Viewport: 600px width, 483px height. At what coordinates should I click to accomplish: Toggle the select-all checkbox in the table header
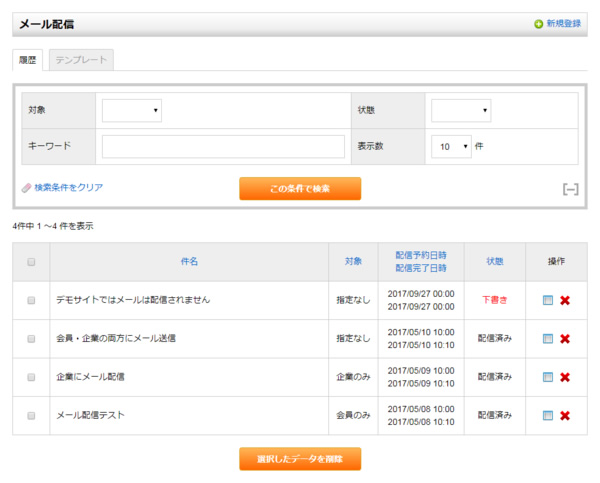click(31, 262)
